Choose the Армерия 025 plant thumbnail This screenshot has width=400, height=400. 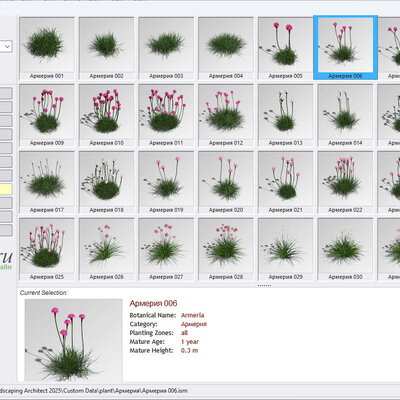pyautogui.click(x=47, y=249)
